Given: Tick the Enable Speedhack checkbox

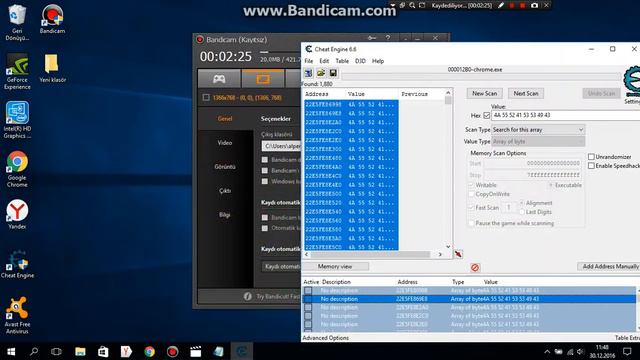Looking at the screenshot, I should click(x=591, y=166).
